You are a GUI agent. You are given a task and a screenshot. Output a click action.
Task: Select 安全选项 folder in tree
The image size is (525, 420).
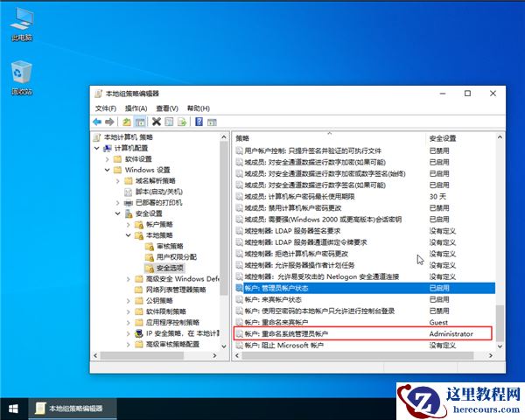coord(170,268)
